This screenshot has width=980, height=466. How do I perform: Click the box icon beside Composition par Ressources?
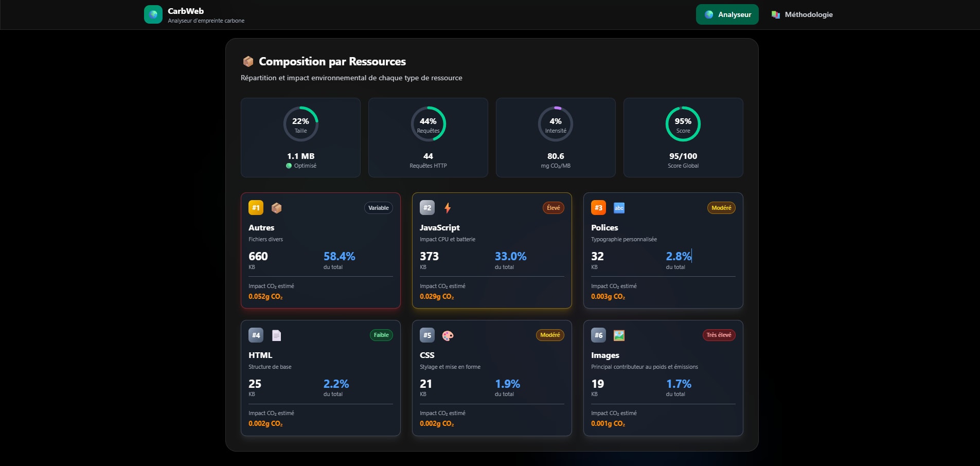coord(248,62)
